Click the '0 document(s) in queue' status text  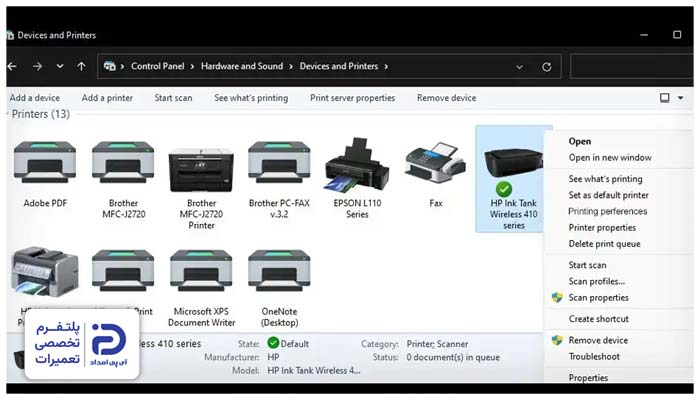click(x=453, y=357)
